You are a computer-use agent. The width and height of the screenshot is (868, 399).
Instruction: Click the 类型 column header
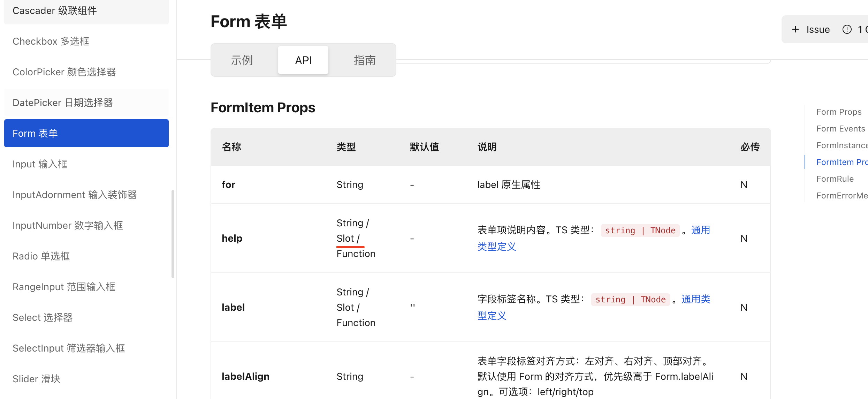346,147
